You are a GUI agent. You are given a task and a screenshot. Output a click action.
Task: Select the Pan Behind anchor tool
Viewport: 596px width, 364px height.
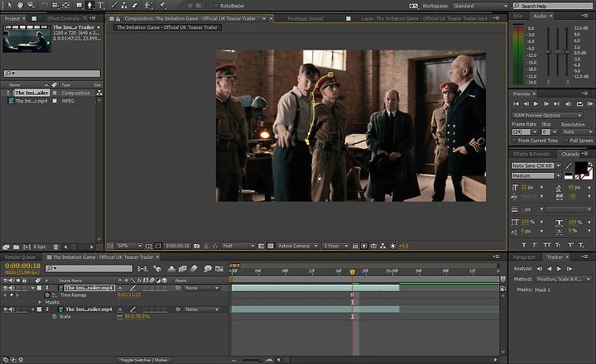pyautogui.click(x=65, y=5)
